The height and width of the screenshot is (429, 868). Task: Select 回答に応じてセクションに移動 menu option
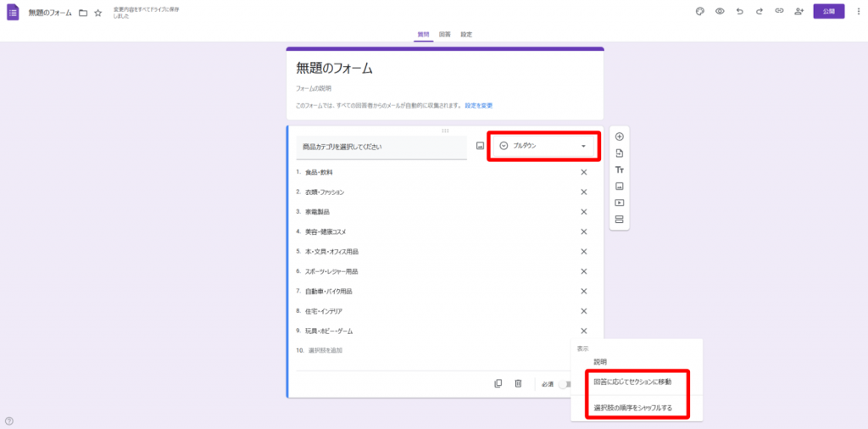tap(632, 382)
